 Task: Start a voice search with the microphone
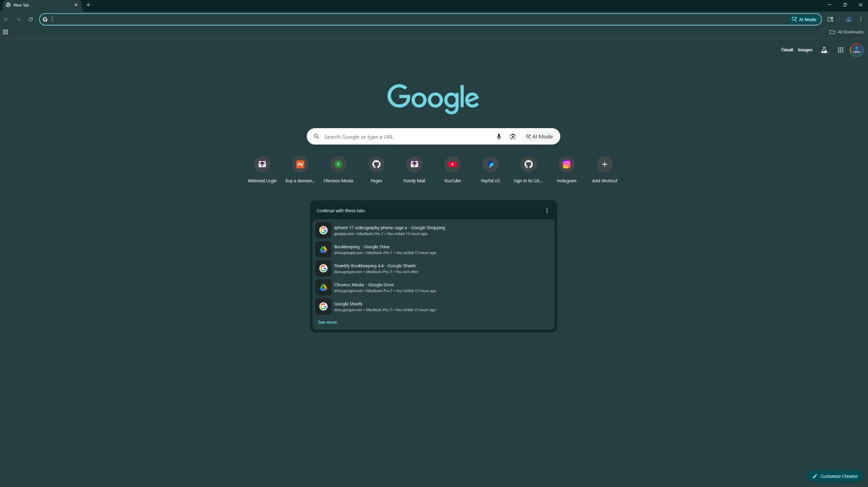point(498,136)
